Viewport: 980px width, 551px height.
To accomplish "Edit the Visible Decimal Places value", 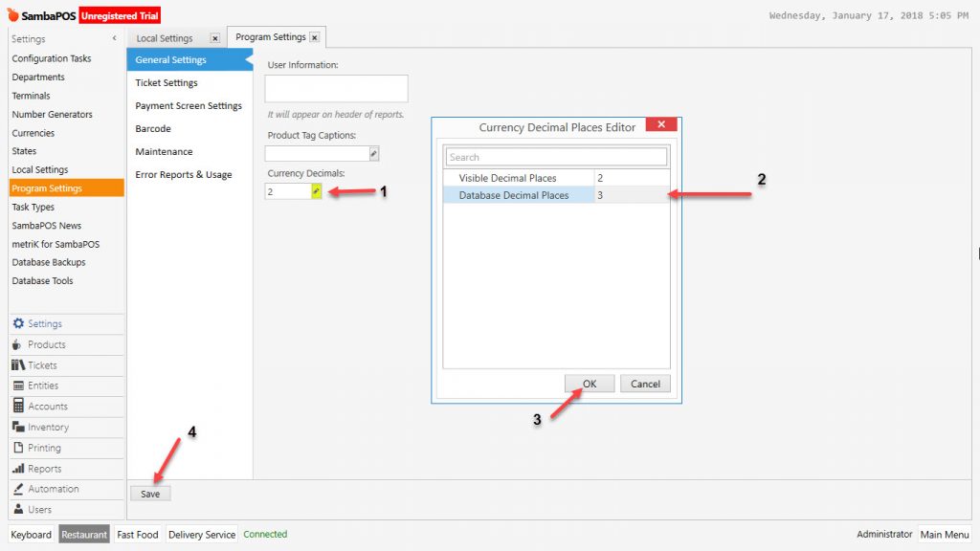I will [632, 178].
